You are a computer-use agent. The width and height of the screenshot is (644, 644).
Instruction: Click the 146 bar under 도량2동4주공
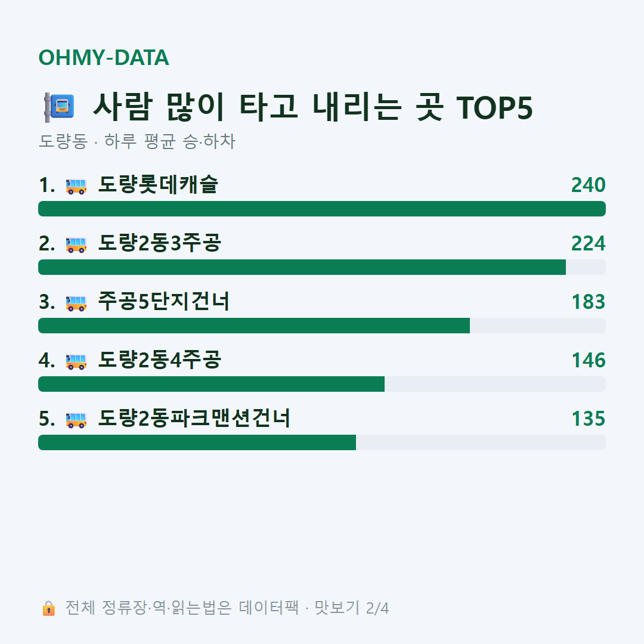[322, 384]
